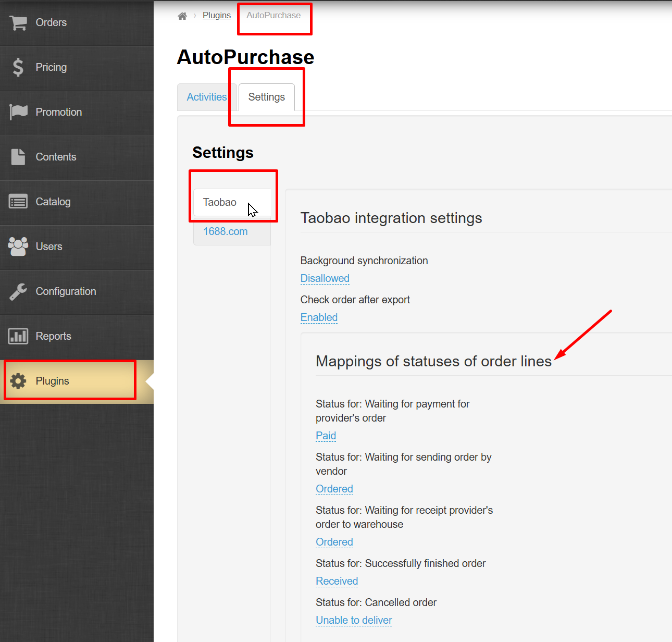Click the Plugins gear icon

coord(18,381)
